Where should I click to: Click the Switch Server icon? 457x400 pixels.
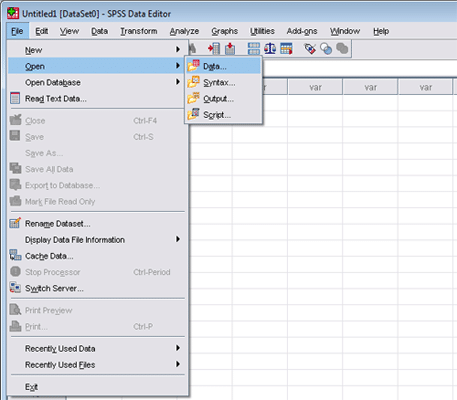pos(15,288)
